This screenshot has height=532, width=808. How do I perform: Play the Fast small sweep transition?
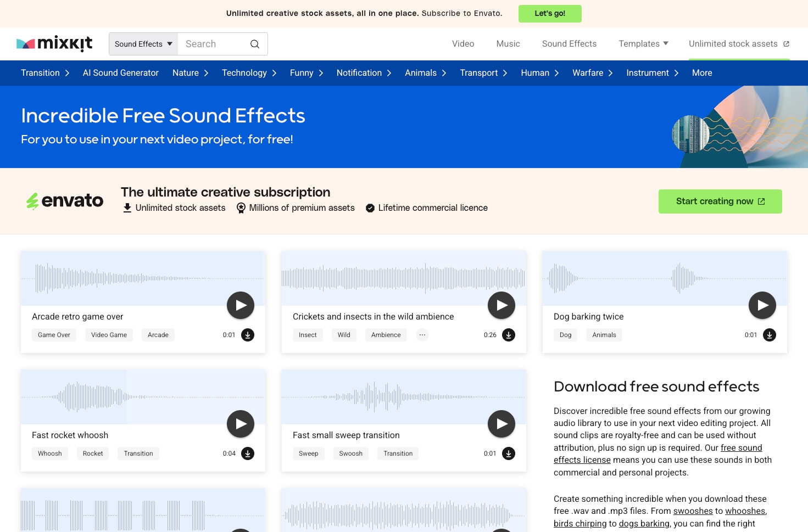click(x=501, y=424)
